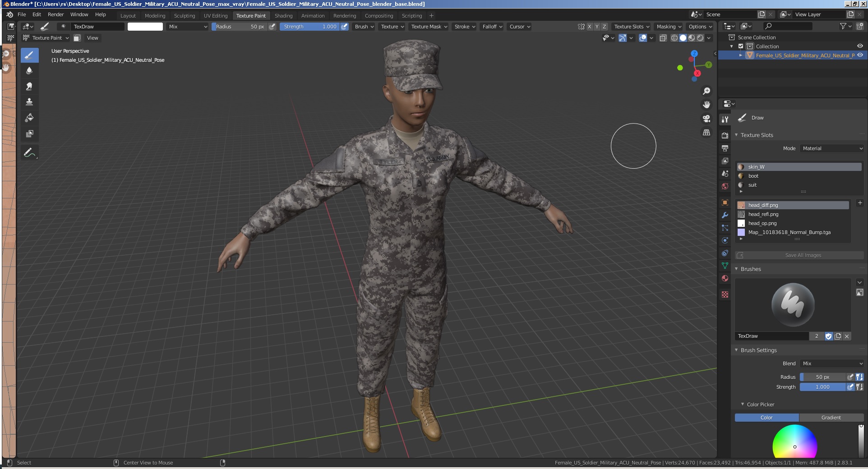Open Output properties tab
The height and width of the screenshot is (469, 868).
click(725, 148)
